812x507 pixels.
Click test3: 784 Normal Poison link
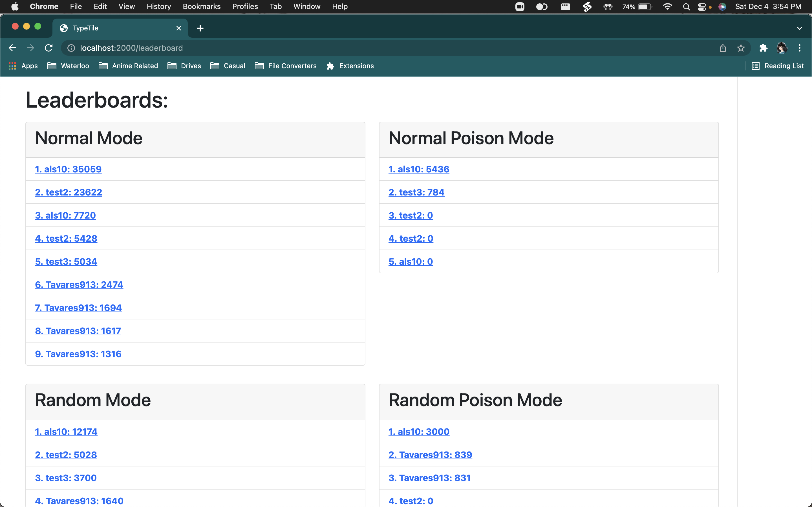click(416, 192)
